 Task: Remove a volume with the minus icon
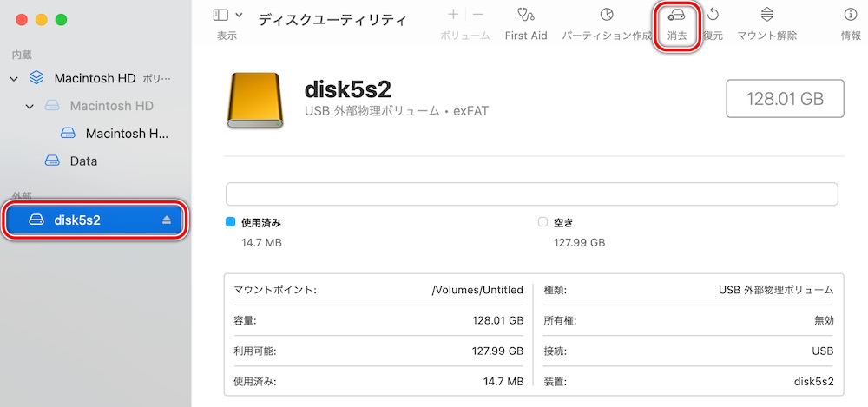[478, 15]
